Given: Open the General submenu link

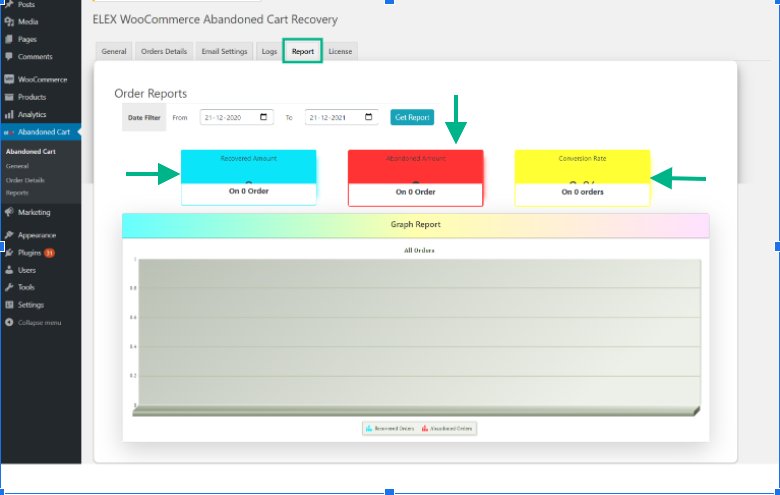Looking at the screenshot, I should pyautogui.click(x=17, y=166).
